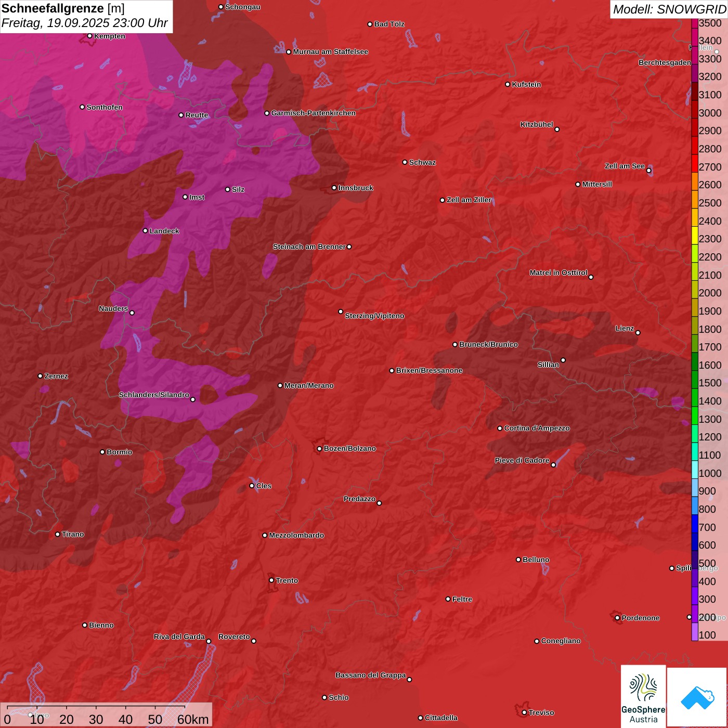
Task: Select the 1000 m cyan legend color
Action: coord(695,470)
